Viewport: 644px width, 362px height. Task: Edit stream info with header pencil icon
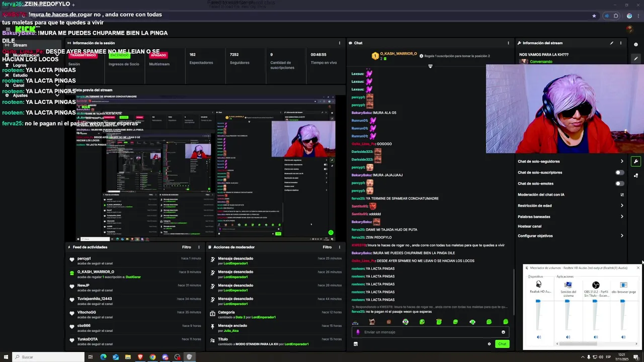coord(612,43)
